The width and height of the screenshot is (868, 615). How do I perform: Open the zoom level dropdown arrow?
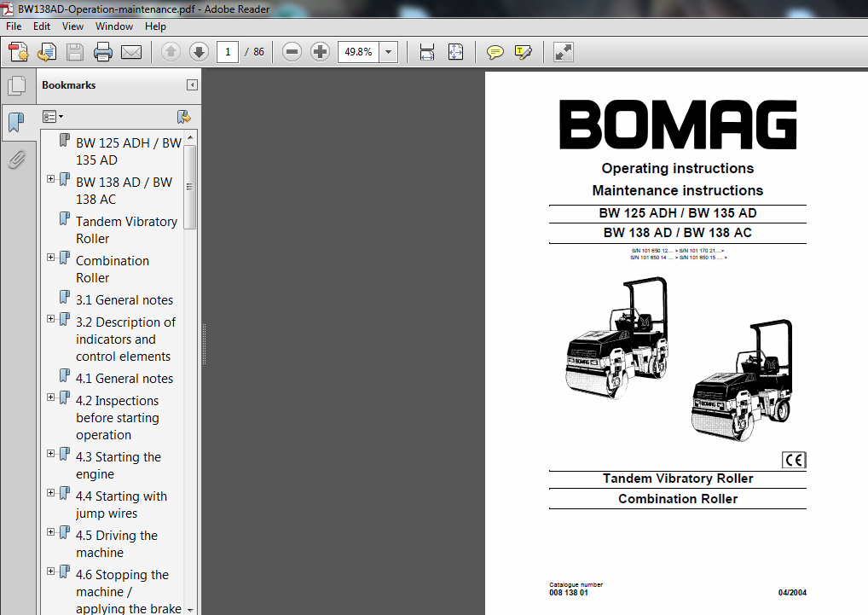(389, 52)
